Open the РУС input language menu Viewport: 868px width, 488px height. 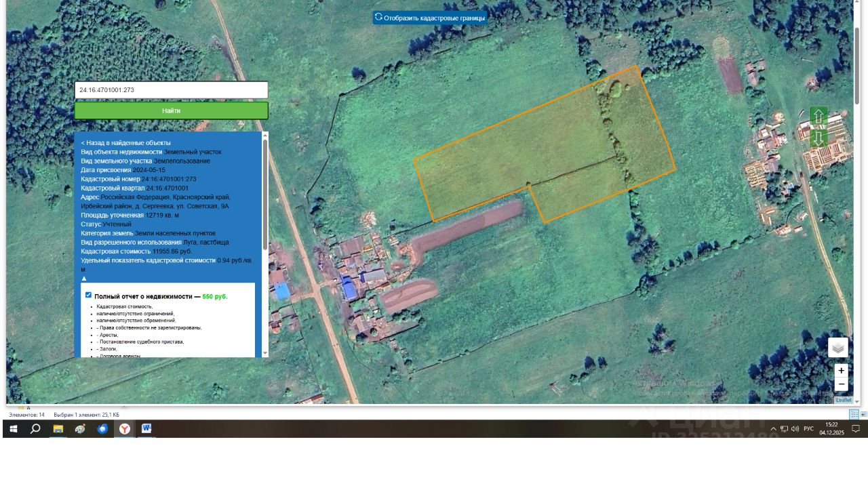(808, 429)
